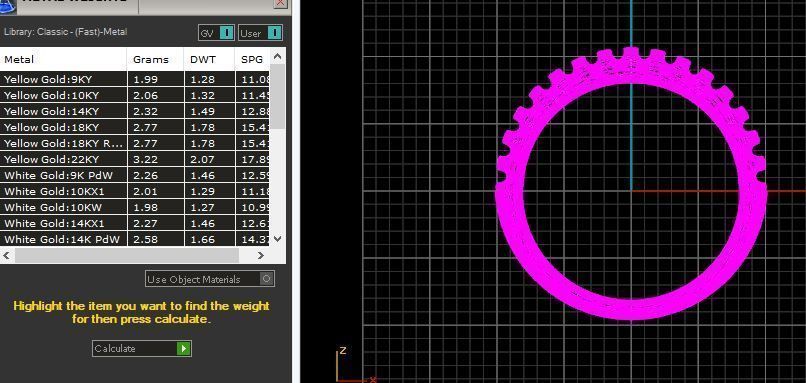Close the Metal Weights panel
This screenshot has height=383, width=806.
[x=280, y=3]
